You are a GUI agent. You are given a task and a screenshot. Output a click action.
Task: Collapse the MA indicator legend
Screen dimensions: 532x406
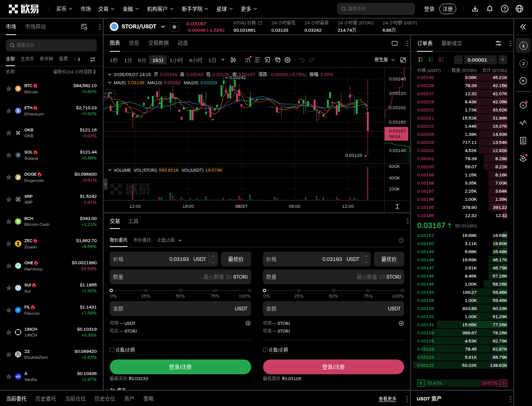[x=110, y=83]
